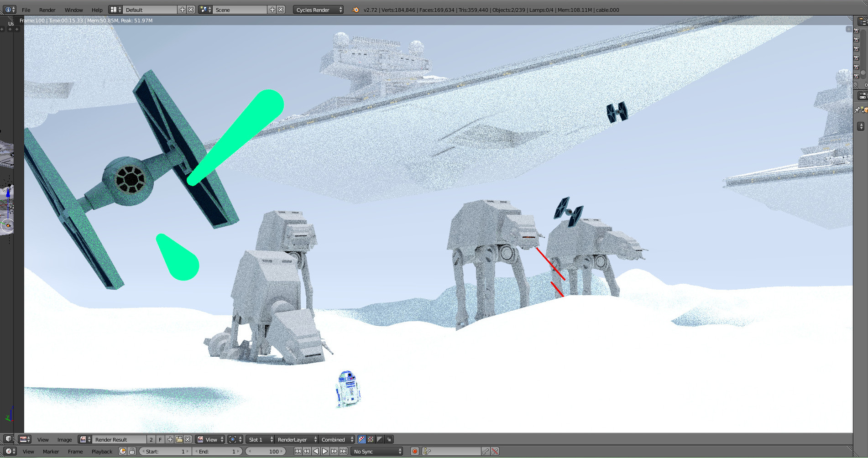Create new image with plus icon
This screenshot has height=458, width=868.
coord(170,439)
